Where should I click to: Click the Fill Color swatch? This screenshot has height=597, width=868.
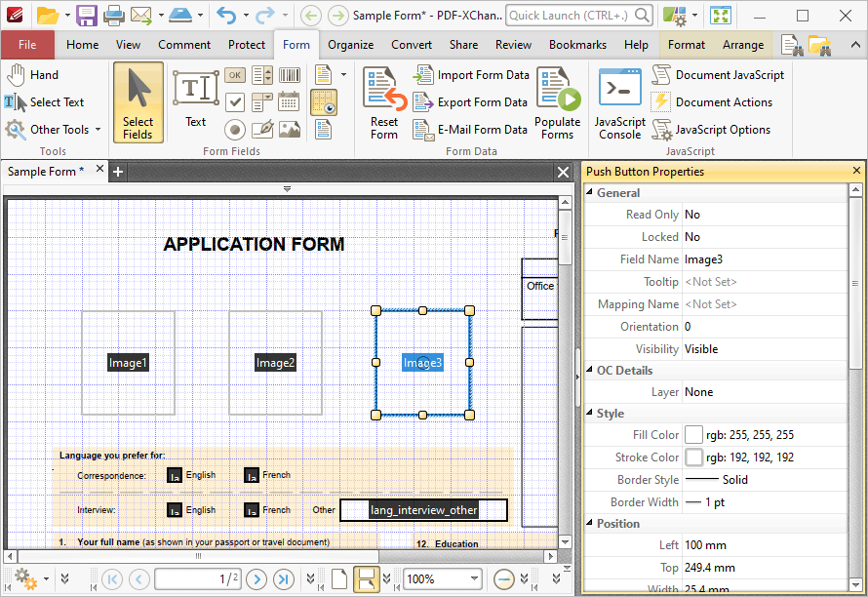[x=693, y=435]
